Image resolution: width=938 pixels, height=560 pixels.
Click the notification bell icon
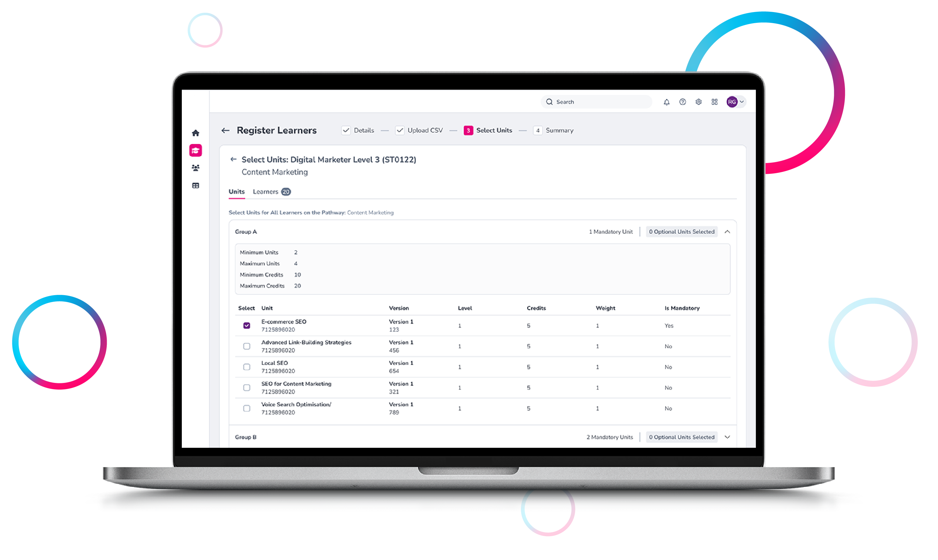pyautogui.click(x=666, y=101)
